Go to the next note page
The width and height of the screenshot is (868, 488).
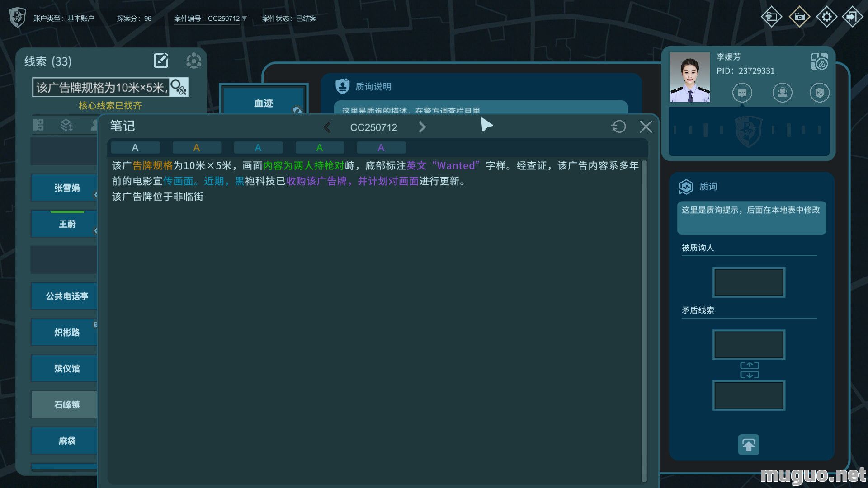pos(422,127)
